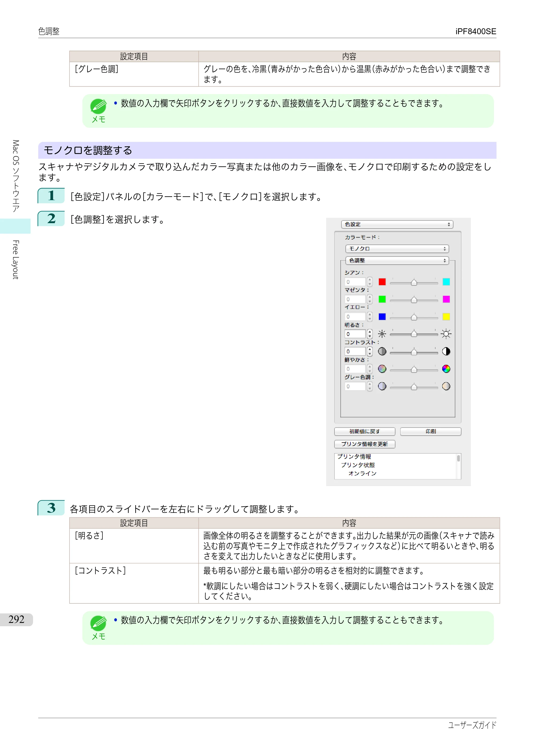535x756 pixels.
Task: Click the 明るさ stepper arrows
Action: pyautogui.click(x=370, y=334)
